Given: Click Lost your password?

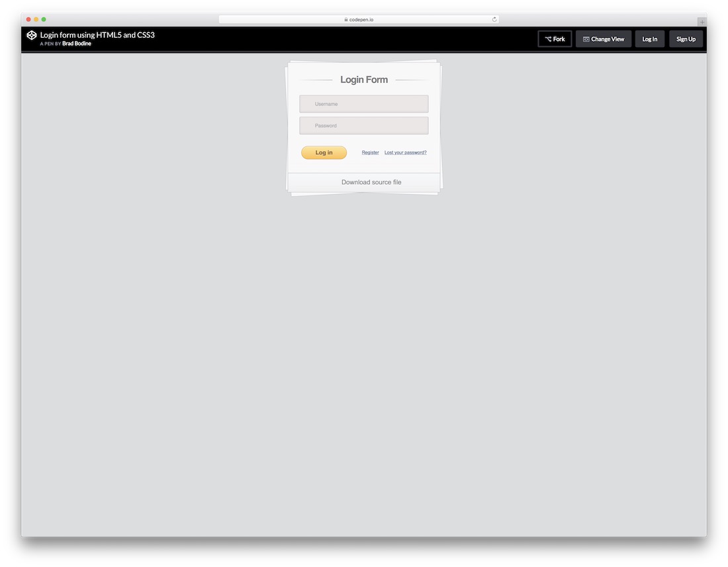Looking at the screenshot, I should [x=405, y=152].
